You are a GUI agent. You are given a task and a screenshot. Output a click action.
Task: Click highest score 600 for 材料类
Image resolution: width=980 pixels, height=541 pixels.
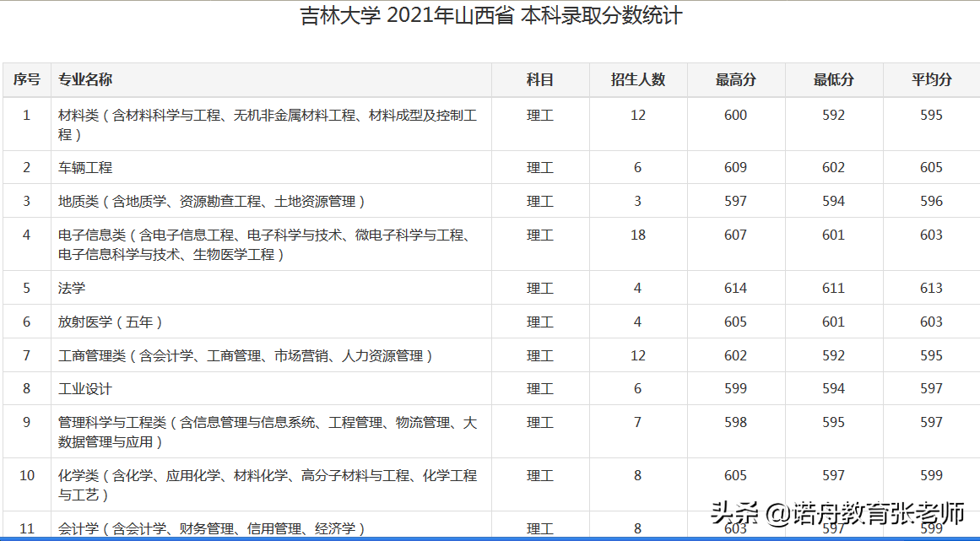pyautogui.click(x=735, y=115)
